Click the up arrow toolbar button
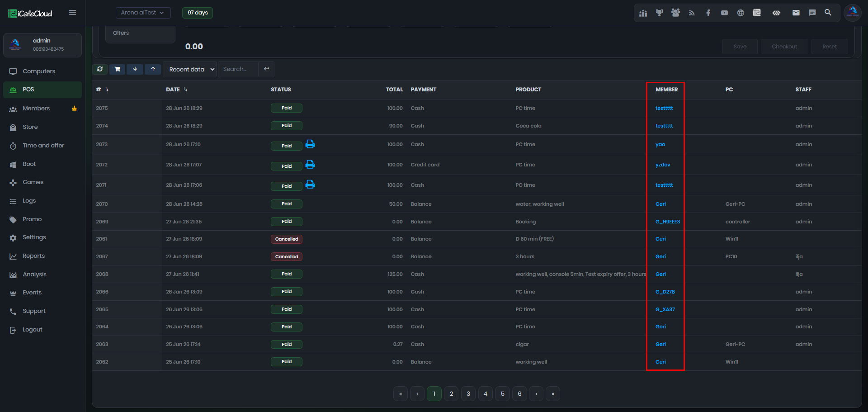 (x=153, y=69)
